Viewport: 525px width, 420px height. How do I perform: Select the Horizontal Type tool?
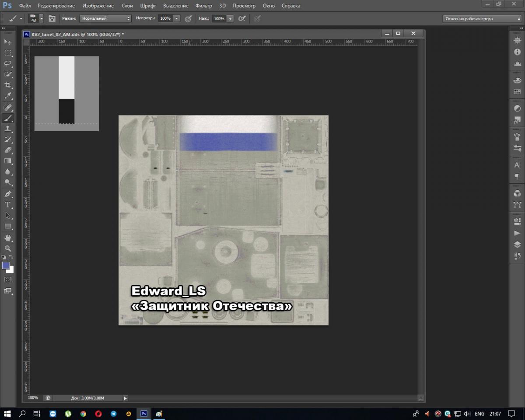tap(8, 205)
